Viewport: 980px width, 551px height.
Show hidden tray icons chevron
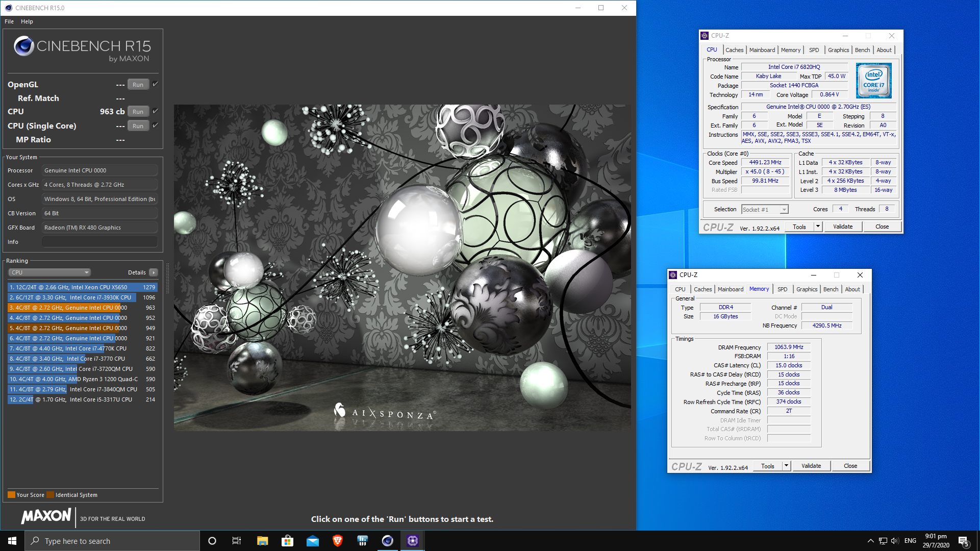point(870,541)
